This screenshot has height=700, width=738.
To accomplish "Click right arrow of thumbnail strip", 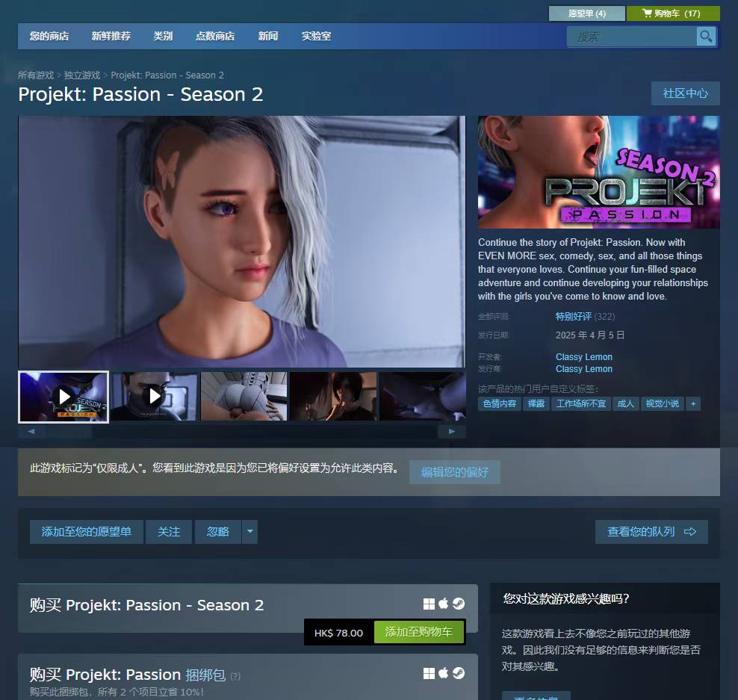I will pos(452,431).
